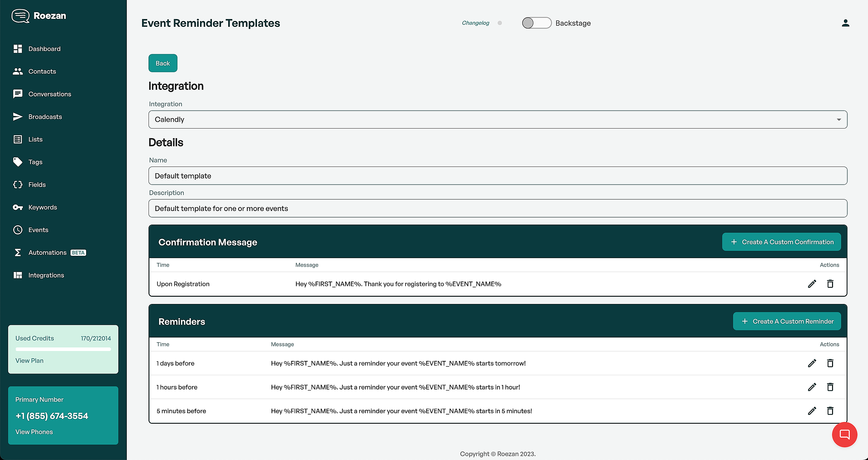The height and width of the screenshot is (460, 868).
Task: Click the Used Credits progress bar
Action: (63, 349)
